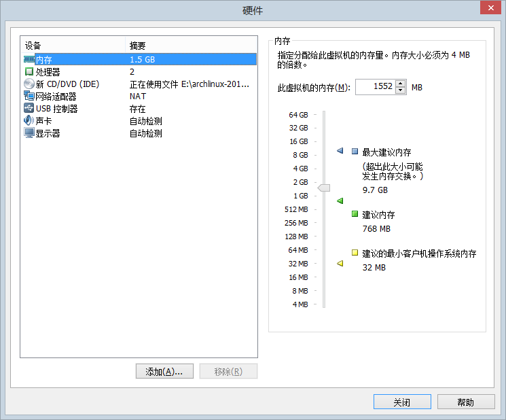Click the NAT summary text
Image resolution: width=506 pixels, height=420 pixels.
pyautogui.click(x=138, y=97)
